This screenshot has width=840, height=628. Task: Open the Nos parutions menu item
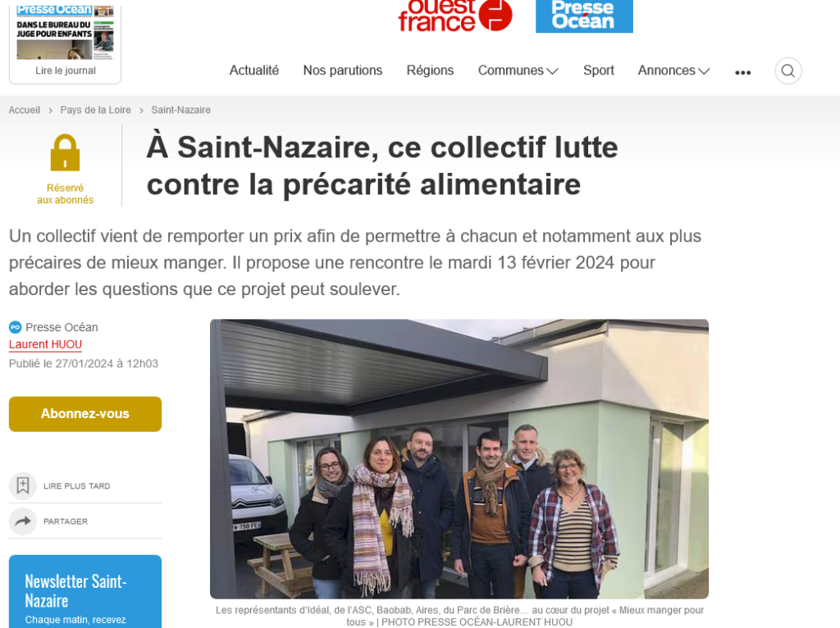(342, 71)
